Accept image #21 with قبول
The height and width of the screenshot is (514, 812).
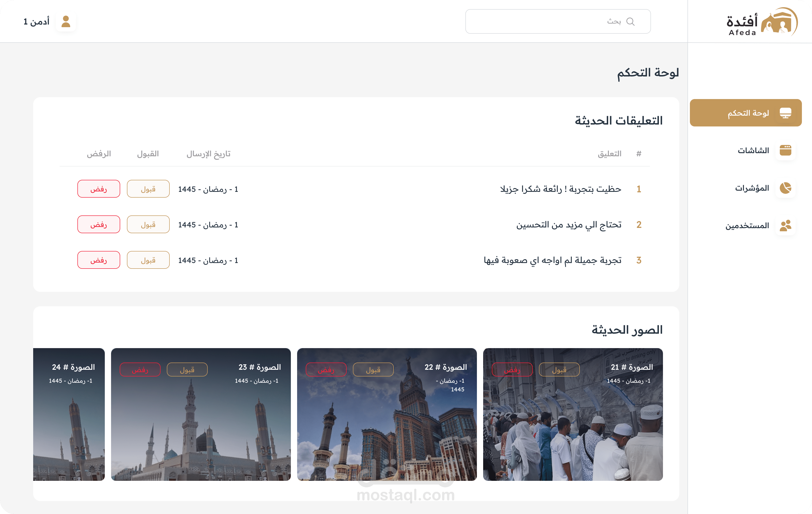[559, 370]
